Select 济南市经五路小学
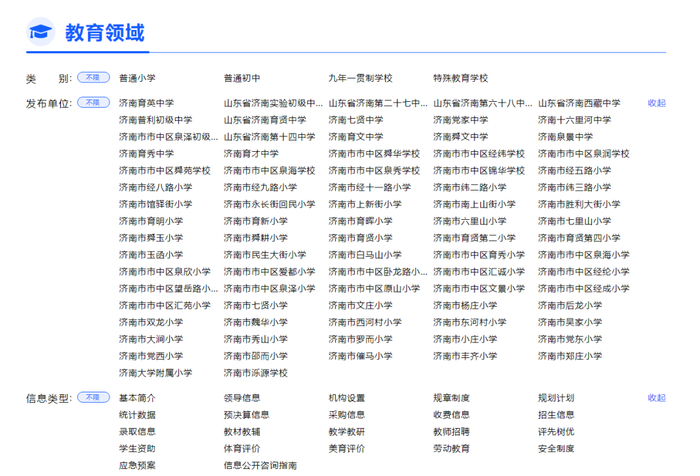This screenshot has width=700, height=476. pyautogui.click(x=575, y=171)
